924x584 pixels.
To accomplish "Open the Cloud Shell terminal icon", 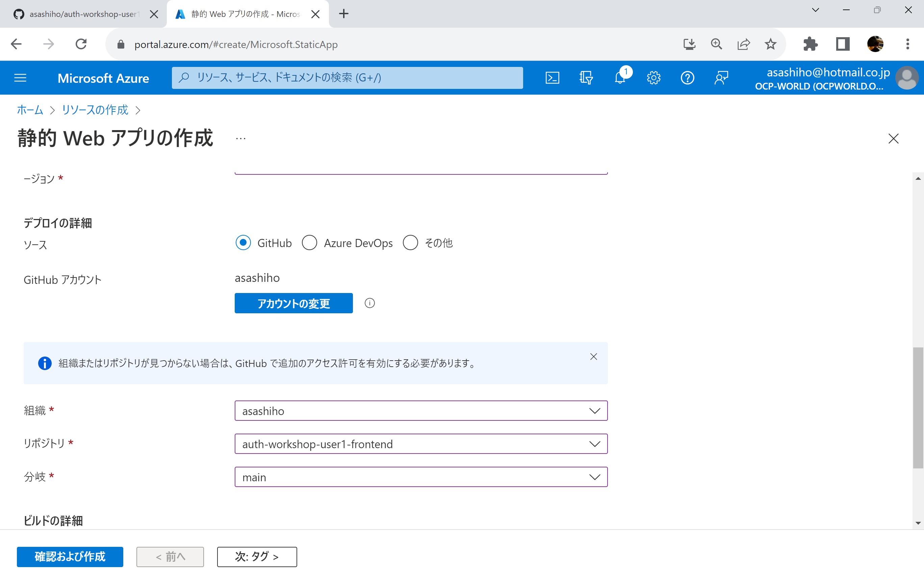I will [x=553, y=77].
